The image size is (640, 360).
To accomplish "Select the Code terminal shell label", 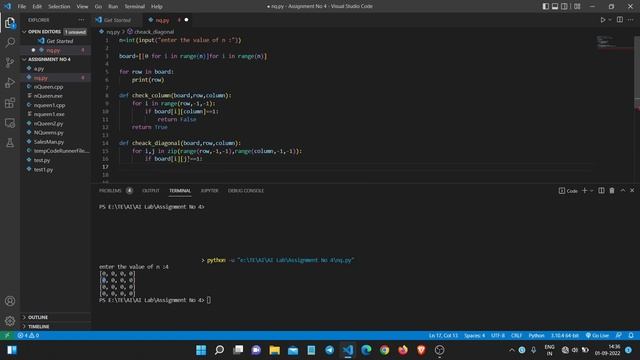I will tap(568, 191).
